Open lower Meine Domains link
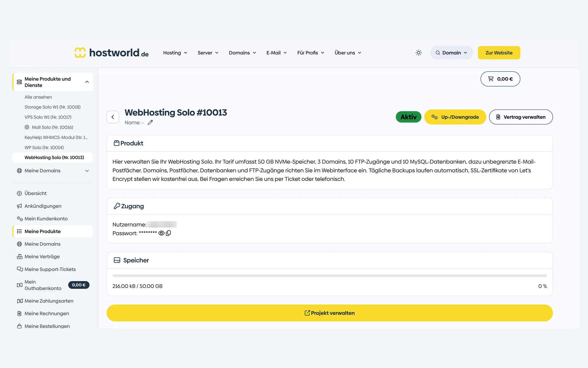This screenshot has width=588, height=368. click(x=42, y=244)
